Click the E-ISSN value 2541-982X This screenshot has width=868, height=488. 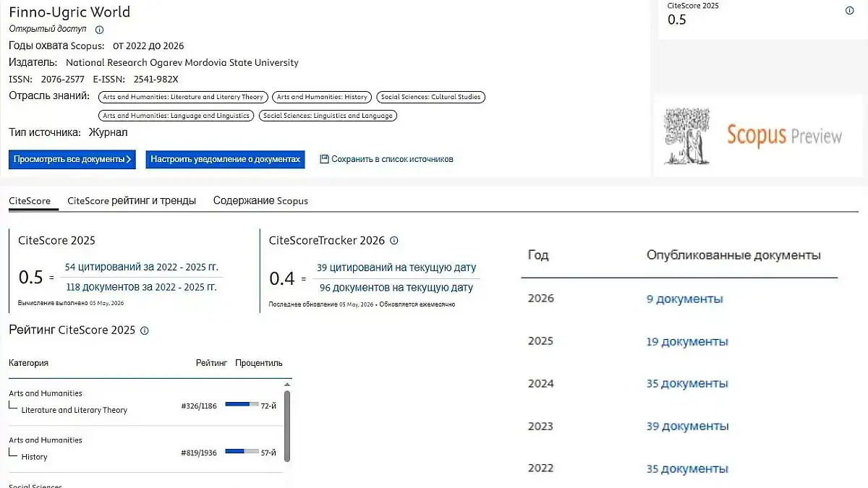[156, 80]
